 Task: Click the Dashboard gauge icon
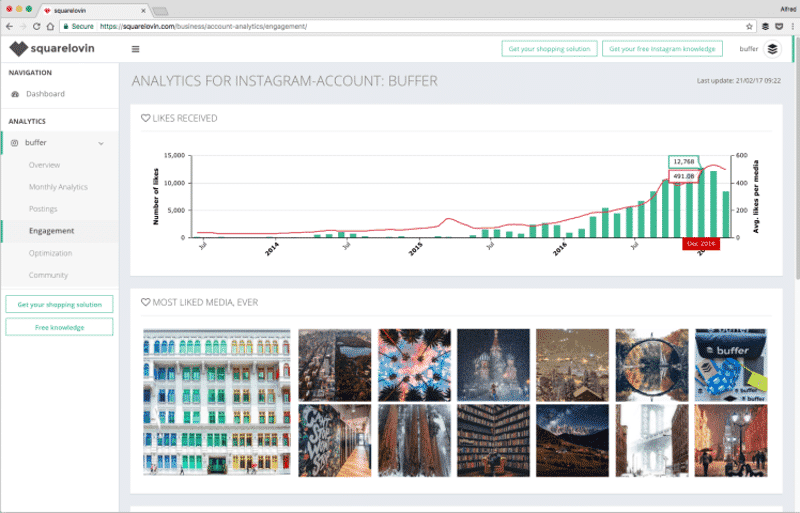click(15, 94)
